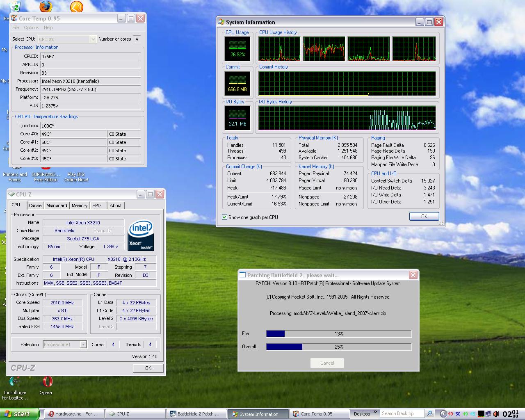Click the Voltage value 1.296 v in CPU-Z
This screenshot has width=525, height=420.
110,247
